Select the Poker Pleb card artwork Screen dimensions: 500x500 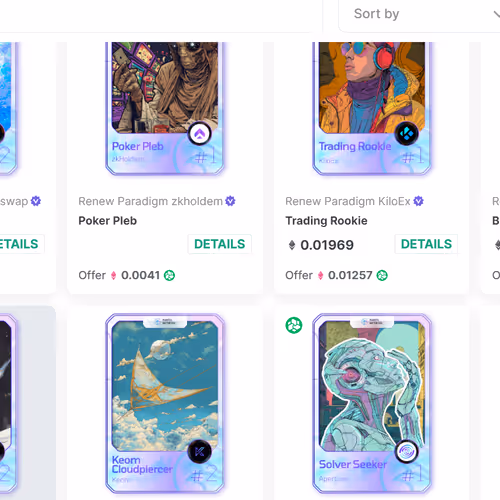click(x=165, y=108)
